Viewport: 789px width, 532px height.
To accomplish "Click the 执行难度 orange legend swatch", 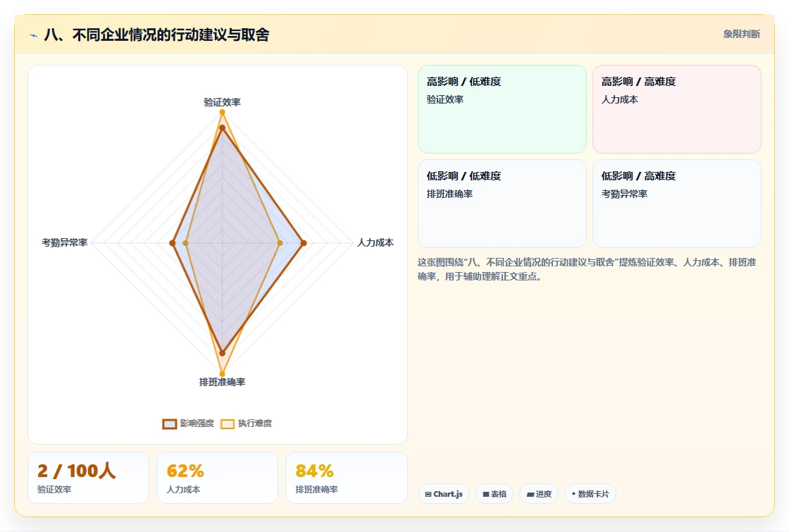I will [x=228, y=423].
